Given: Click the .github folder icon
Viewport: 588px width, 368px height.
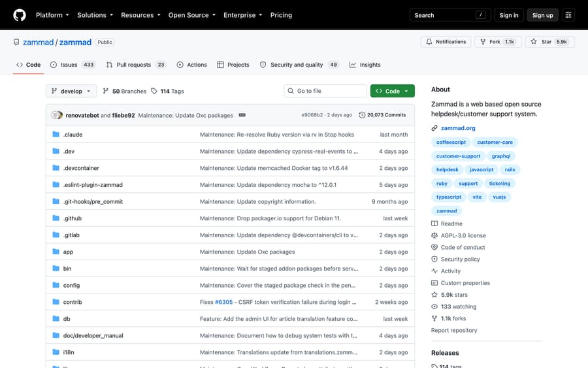Looking at the screenshot, I should pyautogui.click(x=56, y=218).
